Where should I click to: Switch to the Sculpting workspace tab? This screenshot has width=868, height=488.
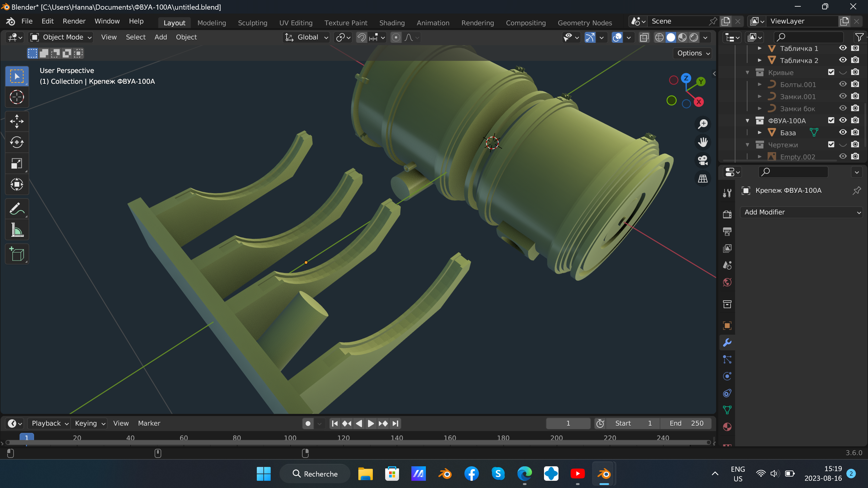[252, 23]
